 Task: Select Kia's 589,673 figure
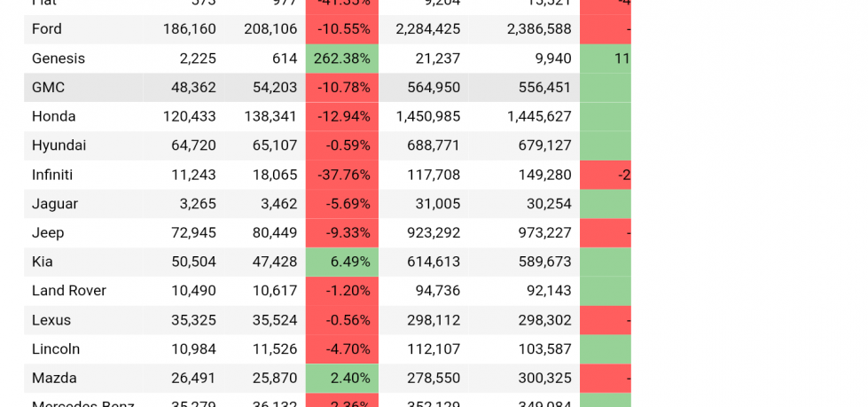tap(544, 262)
